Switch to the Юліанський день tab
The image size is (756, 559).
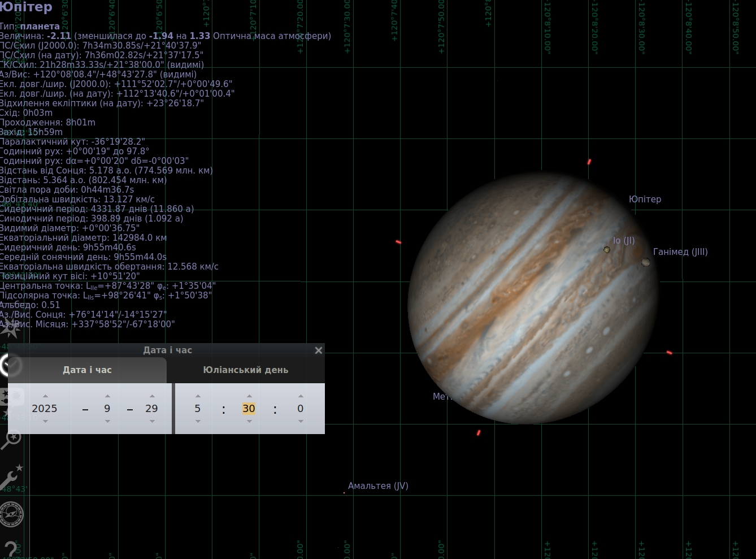click(246, 370)
